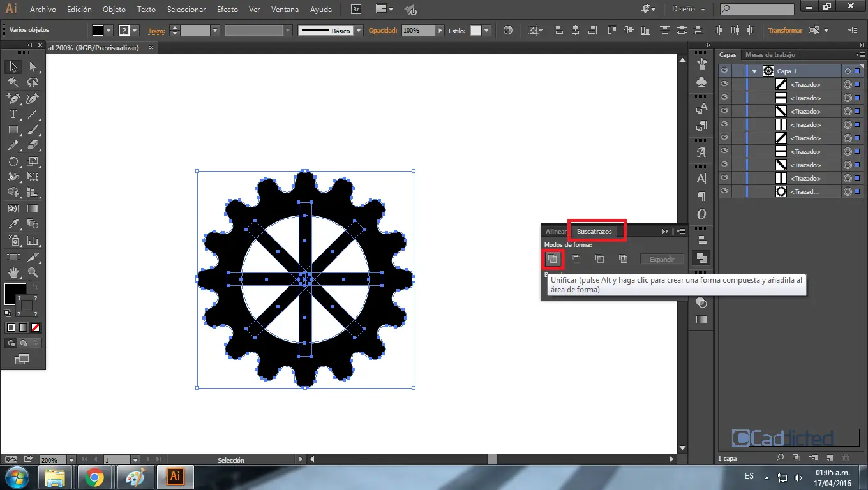Open the Windows Start menu
The height and width of the screenshot is (490, 868).
16,477
